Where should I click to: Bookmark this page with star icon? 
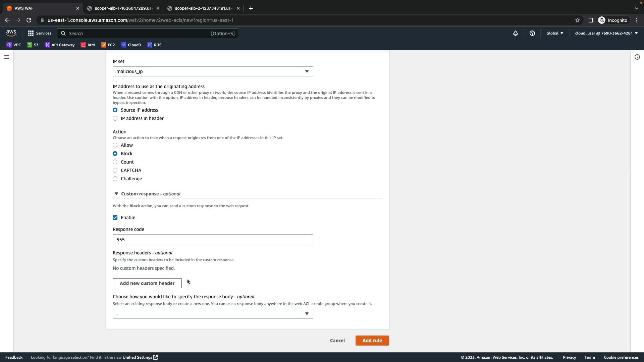577,20
